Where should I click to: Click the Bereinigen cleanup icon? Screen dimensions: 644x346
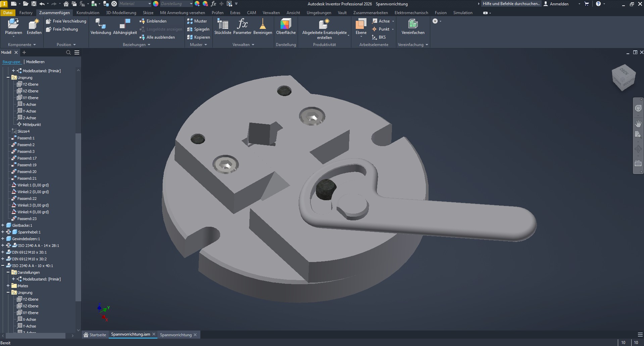[262, 24]
